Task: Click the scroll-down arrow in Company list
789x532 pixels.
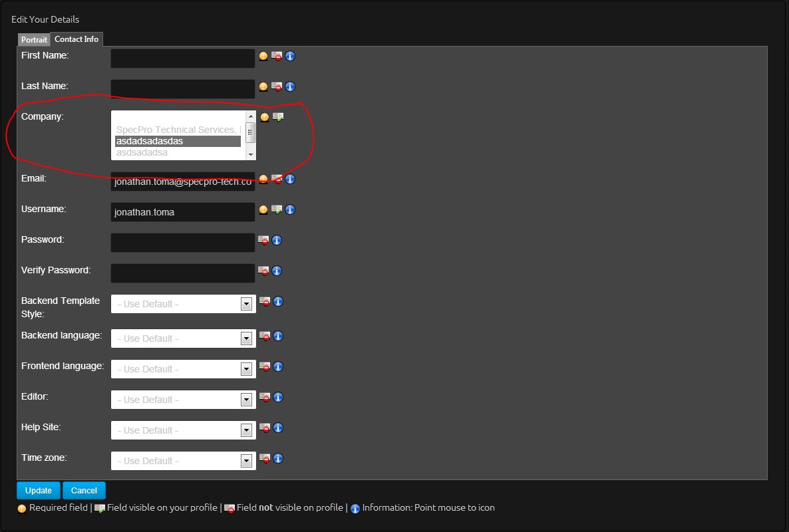Action: click(251, 155)
